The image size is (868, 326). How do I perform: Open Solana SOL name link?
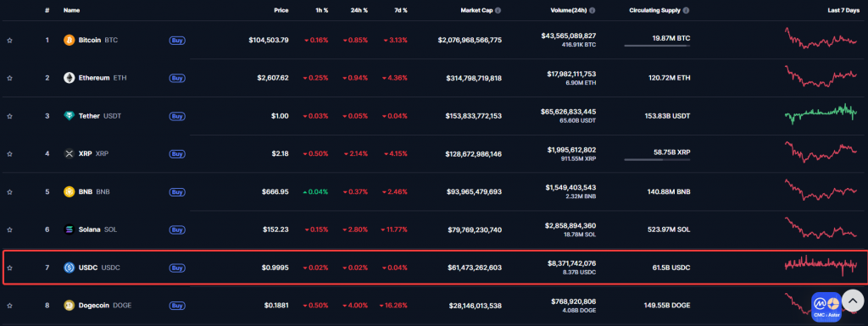(x=98, y=229)
